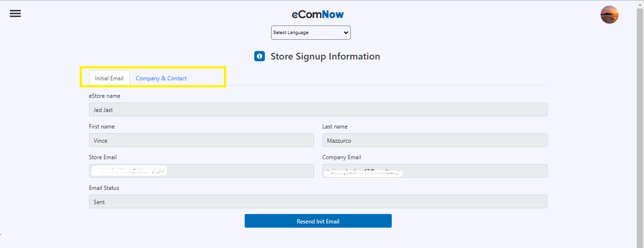This screenshot has height=248, width=644.
Task: Switch to the Company & Contact tab
Action: 161,78
